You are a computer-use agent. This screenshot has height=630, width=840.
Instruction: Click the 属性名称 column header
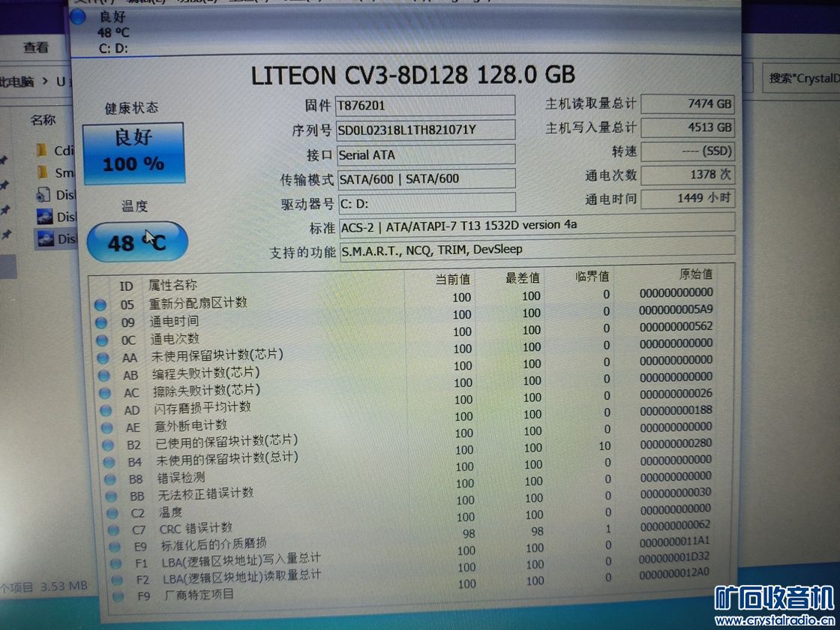tap(172, 286)
